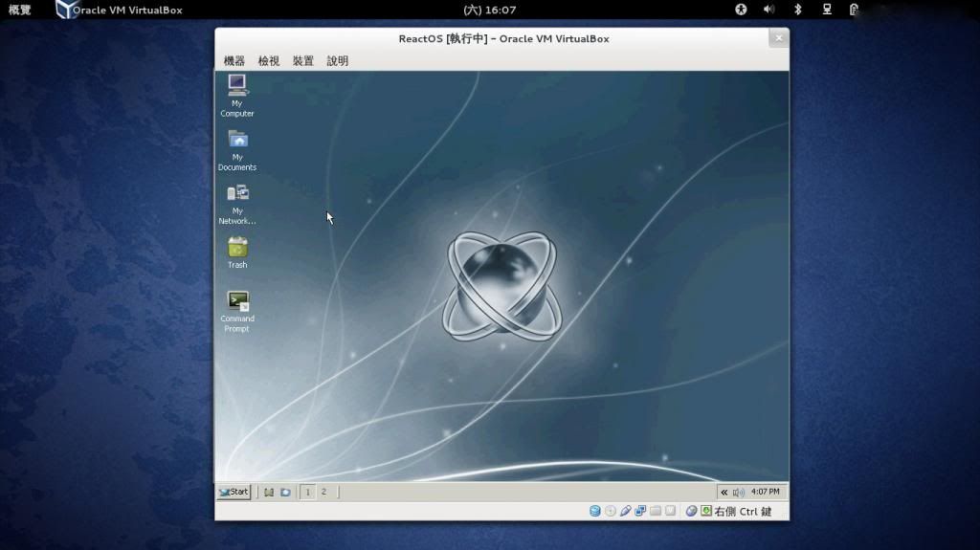Click the first quick launch icon beside Start
This screenshot has height=550, width=980.
click(269, 493)
